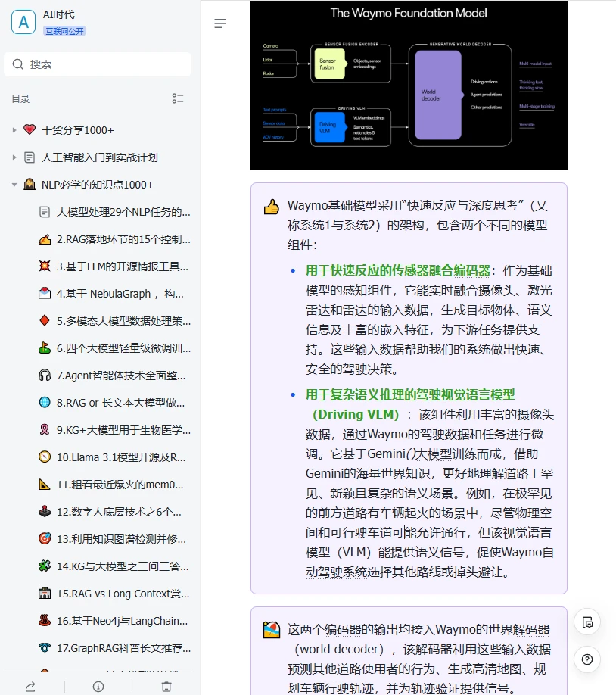
Task: Click the 搜索 search input field
Action: click(x=97, y=64)
